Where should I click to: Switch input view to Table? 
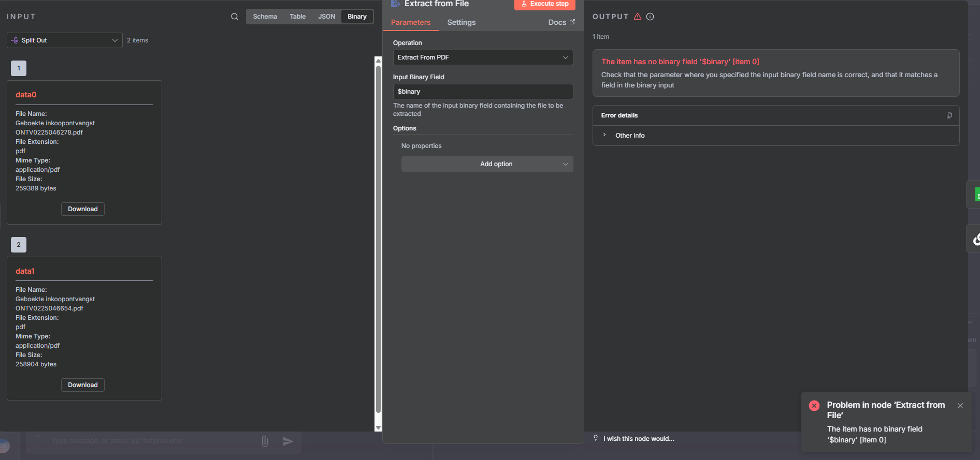297,17
